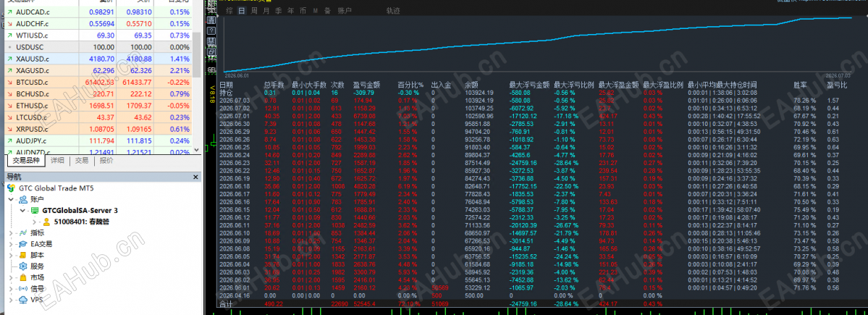Select the LTCUSD.c symbol row
This screenshot has height=315, width=868.
(98, 117)
